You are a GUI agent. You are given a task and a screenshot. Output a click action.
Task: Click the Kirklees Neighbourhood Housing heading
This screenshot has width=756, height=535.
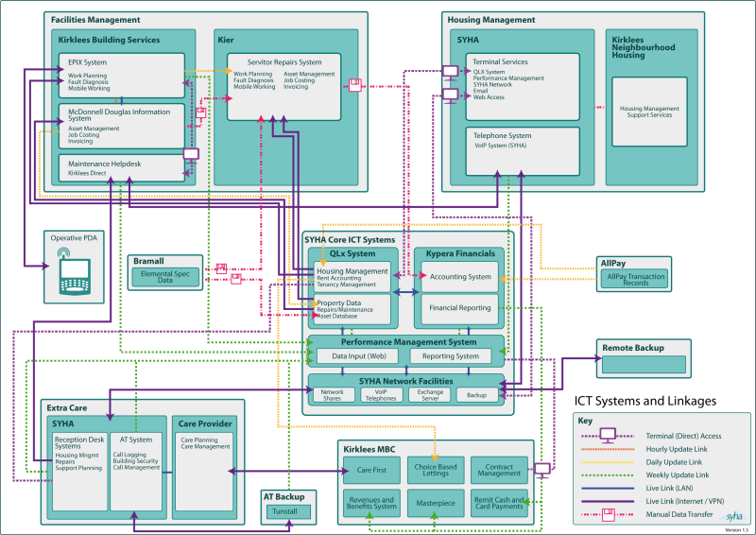click(x=644, y=47)
